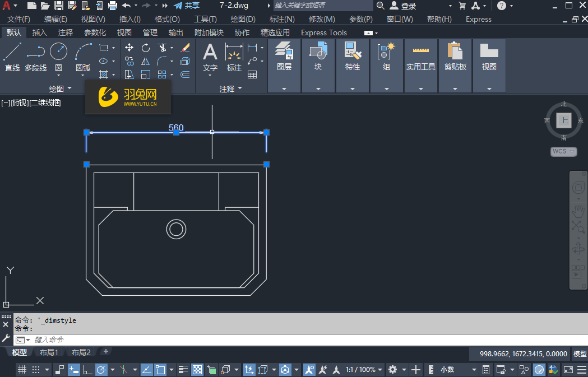Open the Clipboard (剪贴板) panel button
Screen dimensions: 588x377
tap(455, 66)
